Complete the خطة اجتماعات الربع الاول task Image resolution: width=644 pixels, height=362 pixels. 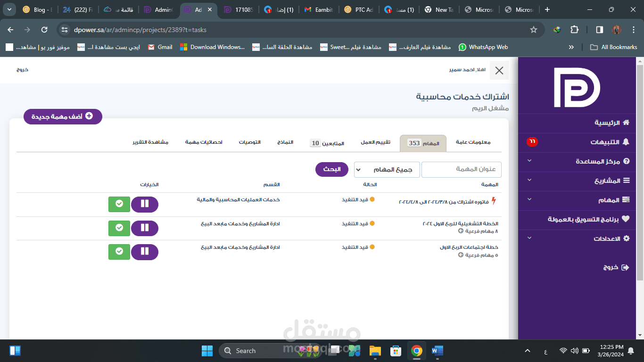[119, 252]
